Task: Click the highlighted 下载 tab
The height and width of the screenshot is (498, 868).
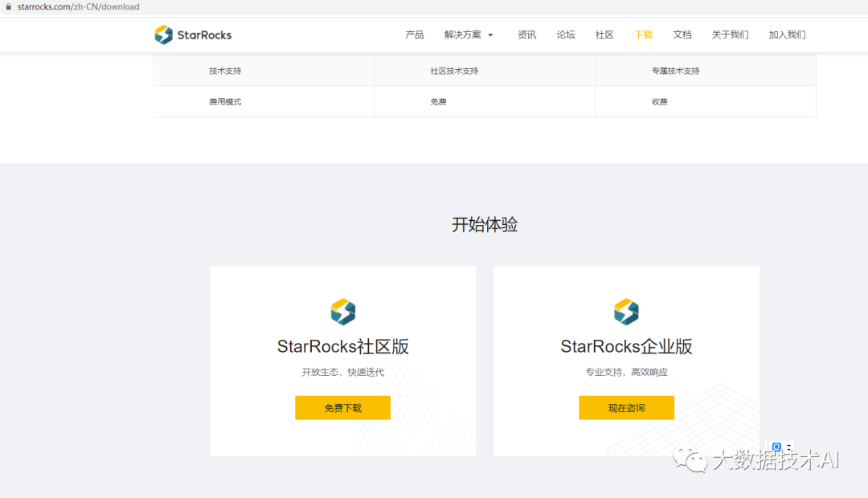Action: coord(643,35)
